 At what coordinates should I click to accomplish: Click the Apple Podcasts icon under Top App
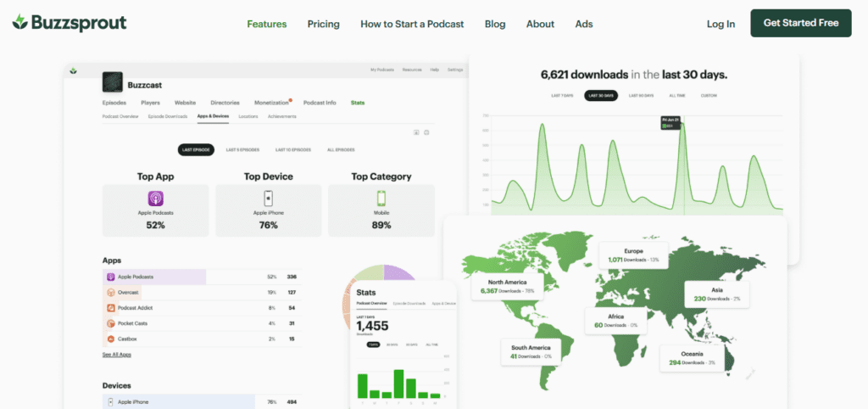click(x=156, y=199)
